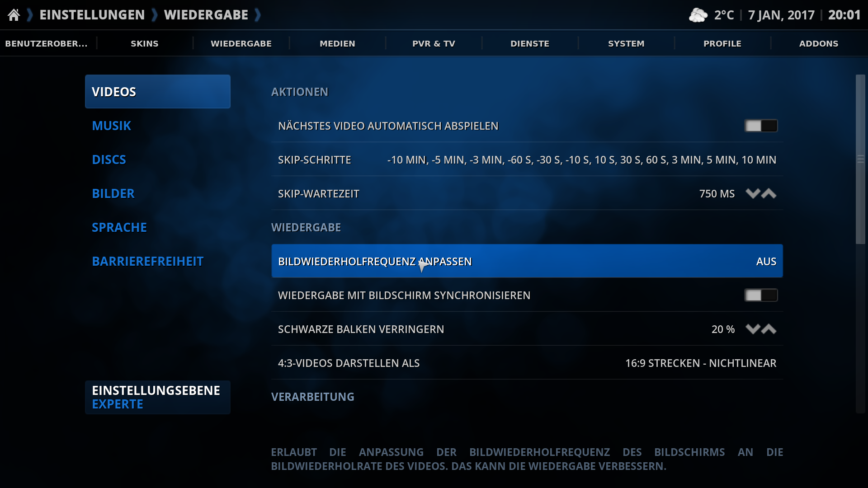Open Bildwiederholfrequenz anpassen option

pyautogui.click(x=527, y=261)
